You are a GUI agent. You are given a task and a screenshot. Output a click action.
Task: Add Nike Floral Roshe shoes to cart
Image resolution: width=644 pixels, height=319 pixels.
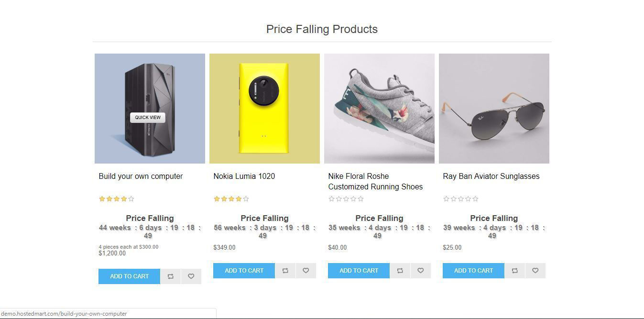point(359,270)
